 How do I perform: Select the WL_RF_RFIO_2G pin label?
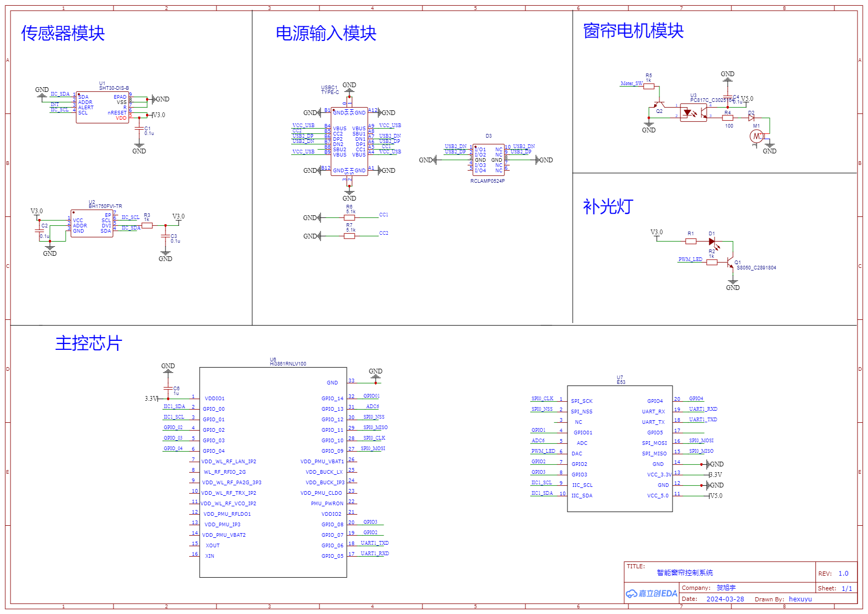(x=225, y=472)
